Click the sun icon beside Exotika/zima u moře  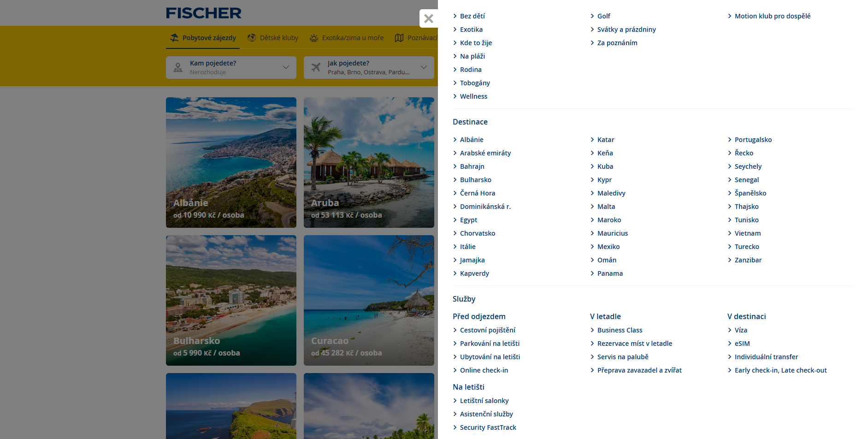point(314,38)
